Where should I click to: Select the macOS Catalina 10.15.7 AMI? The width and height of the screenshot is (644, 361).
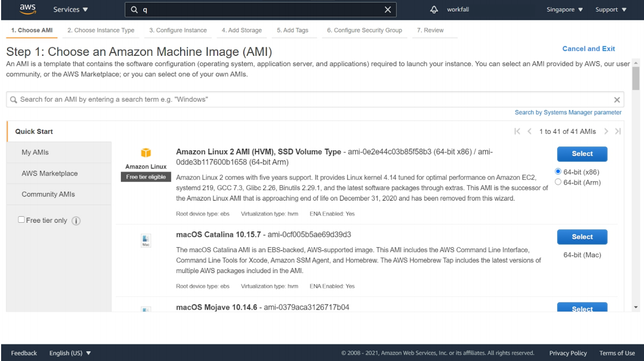tap(582, 237)
